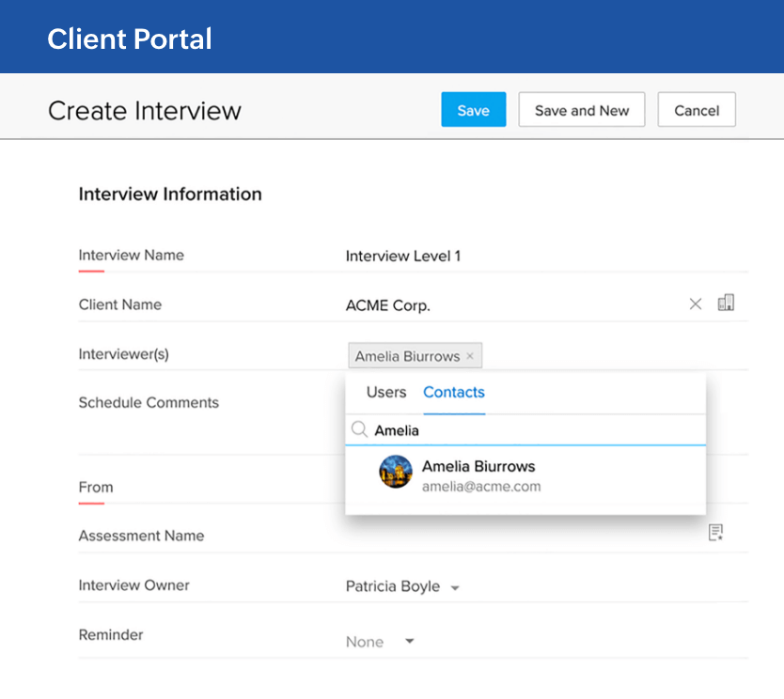Expand the Interview Owner dropdown arrow

click(x=455, y=588)
